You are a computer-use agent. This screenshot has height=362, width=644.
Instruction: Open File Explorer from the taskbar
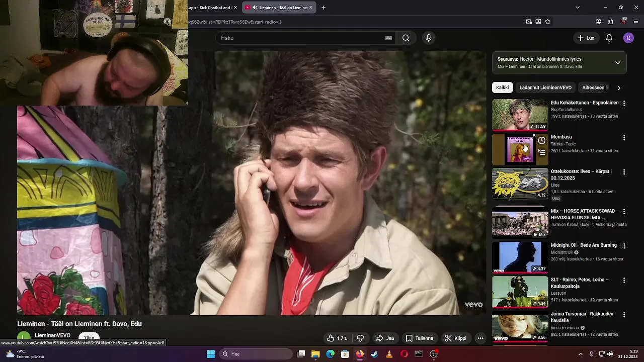click(315, 354)
